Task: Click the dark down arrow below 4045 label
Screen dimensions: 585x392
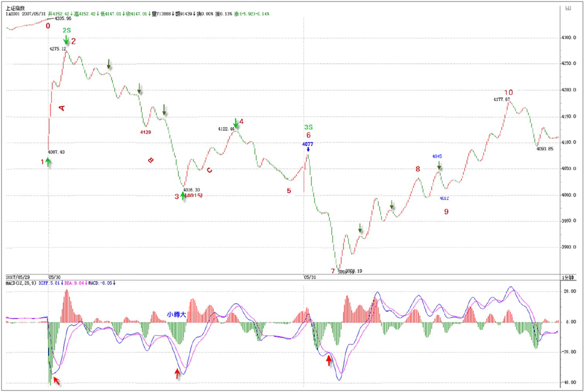Action: pos(439,166)
